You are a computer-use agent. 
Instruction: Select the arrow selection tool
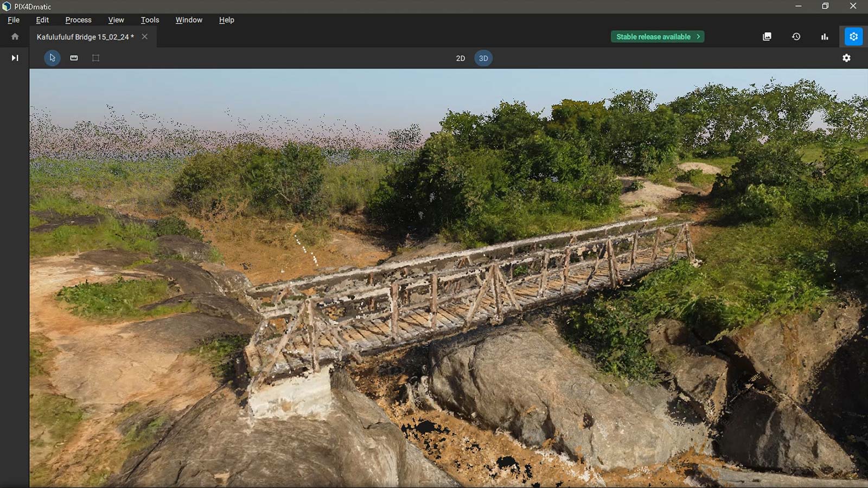tap(52, 58)
